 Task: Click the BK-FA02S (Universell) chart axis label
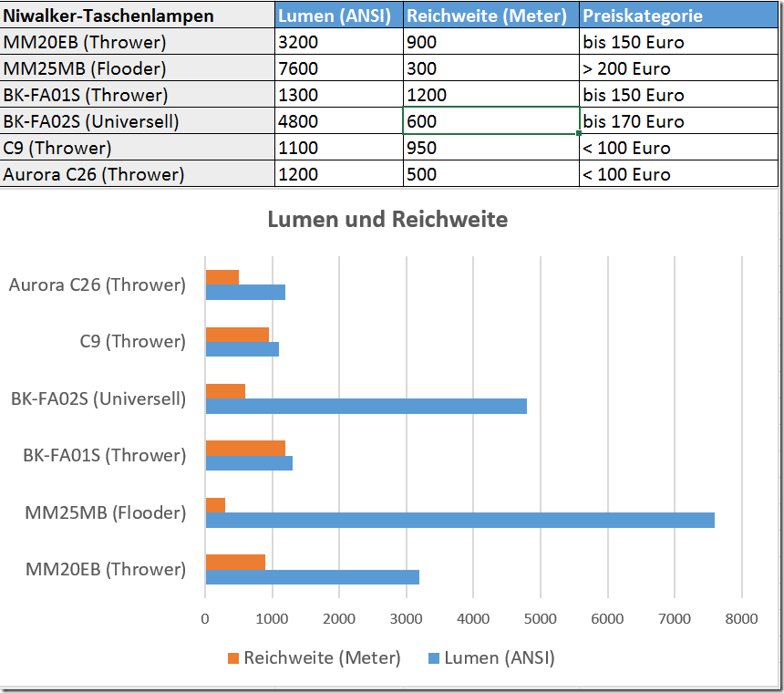(98, 398)
